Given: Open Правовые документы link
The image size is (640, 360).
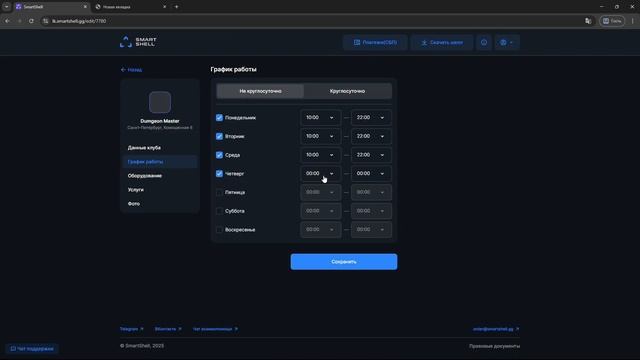Looking at the screenshot, I should click(494, 346).
